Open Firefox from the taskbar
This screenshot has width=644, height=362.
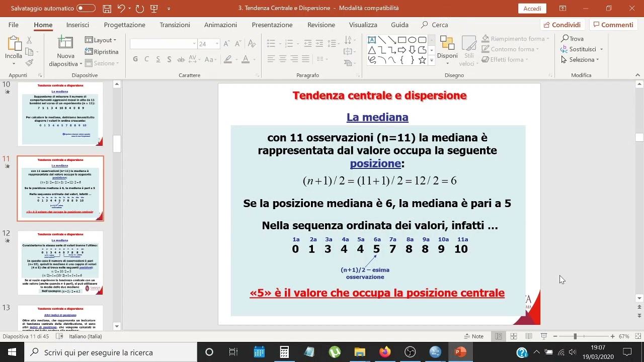coord(385,352)
